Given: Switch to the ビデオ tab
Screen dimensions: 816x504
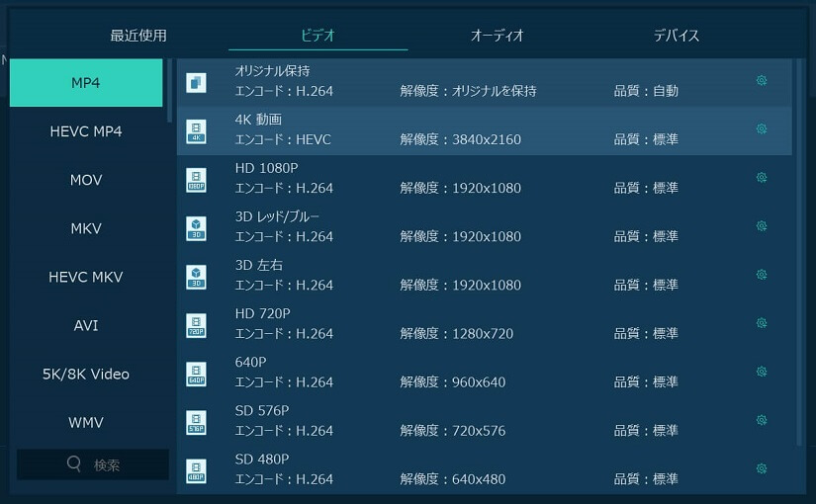Looking at the screenshot, I should [317, 36].
